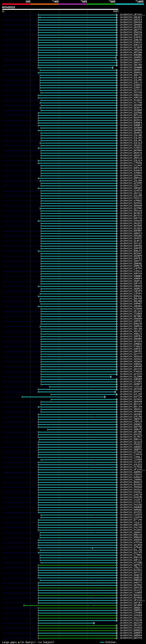Click the white query sequence ruler bar
This screenshot has width=146, height=644.
tap(60, 9)
